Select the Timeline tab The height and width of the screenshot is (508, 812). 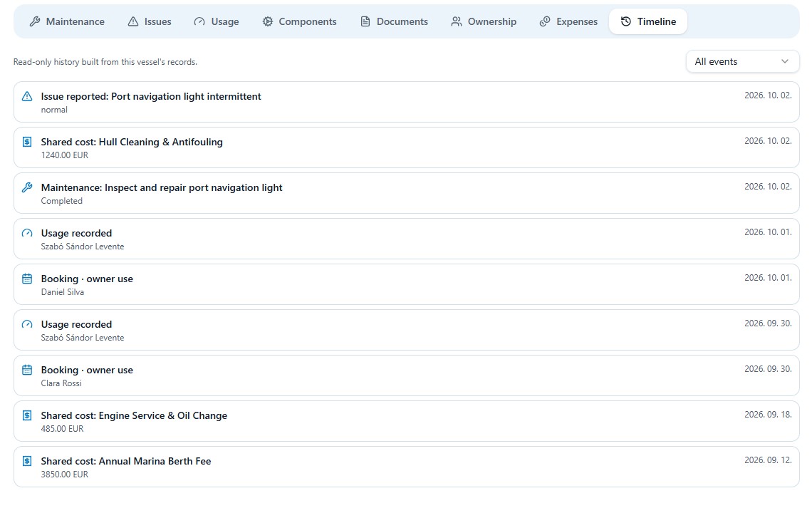click(x=648, y=21)
